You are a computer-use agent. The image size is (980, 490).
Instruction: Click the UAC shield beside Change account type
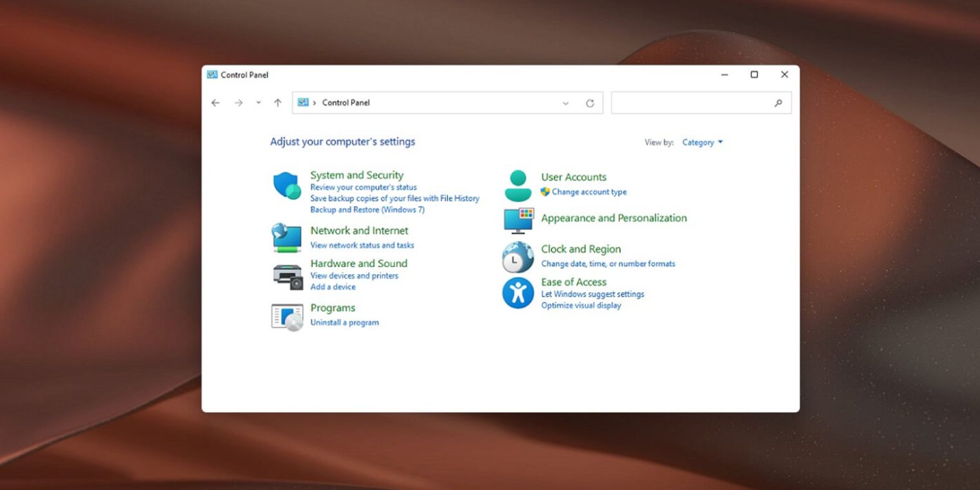(x=545, y=191)
